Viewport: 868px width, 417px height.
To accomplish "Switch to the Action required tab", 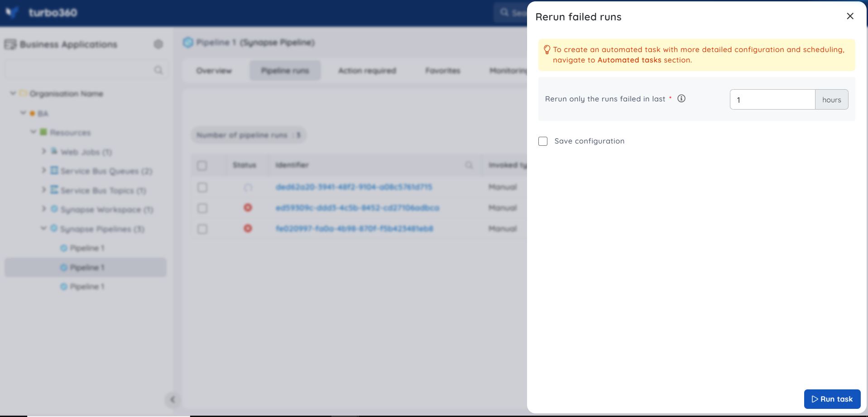I will pyautogui.click(x=367, y=71).
